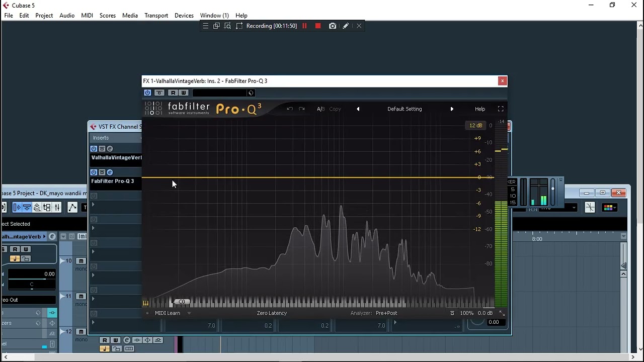
Task: Open the editor of FabFilter Pro-Q 3 insert
Action: [110, 172]
